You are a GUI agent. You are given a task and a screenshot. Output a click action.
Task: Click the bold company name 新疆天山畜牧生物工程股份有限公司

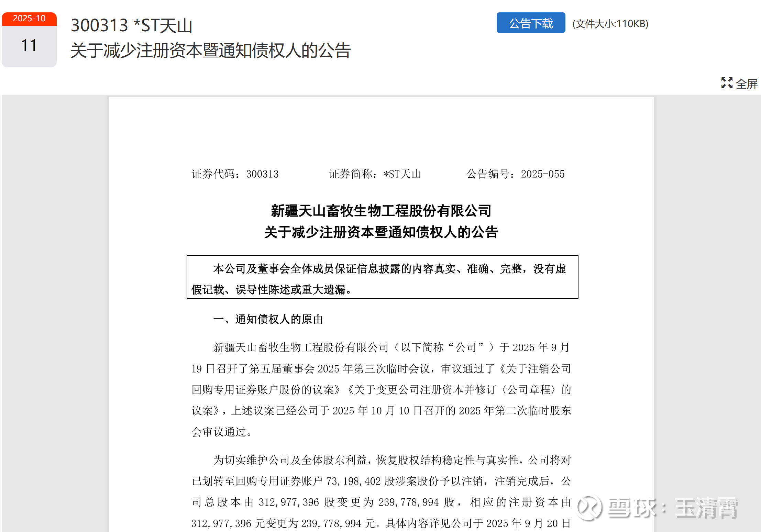coord(381,211)
